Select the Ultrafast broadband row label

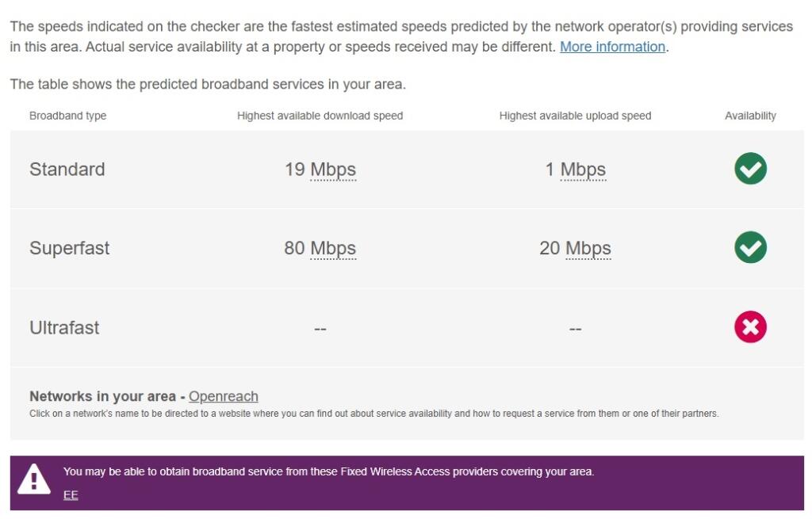pos(64,328)
